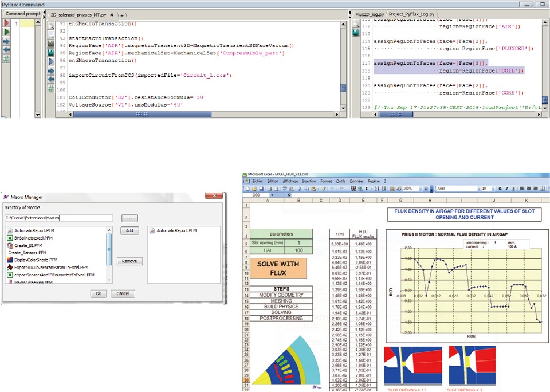
Task: Switch to the Project_PyFlux_Log.py tab
Action: click(x=412, y=13)
